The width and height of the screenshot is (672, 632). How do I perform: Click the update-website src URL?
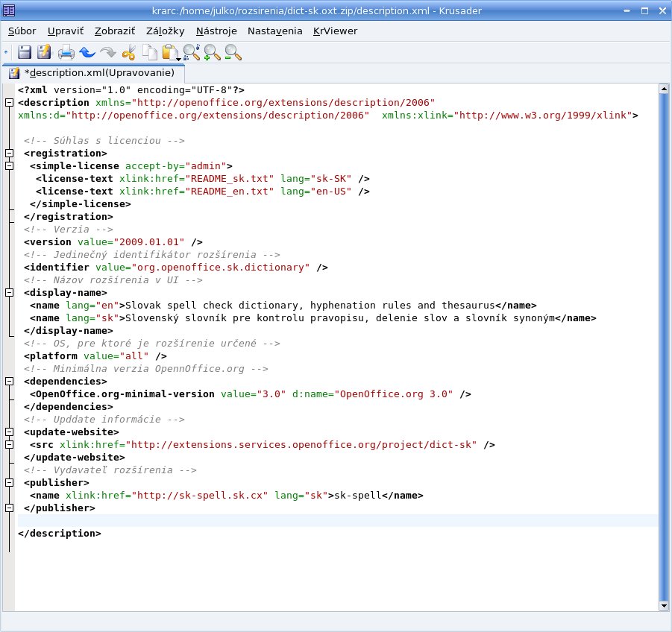click(x=301, y=445)
